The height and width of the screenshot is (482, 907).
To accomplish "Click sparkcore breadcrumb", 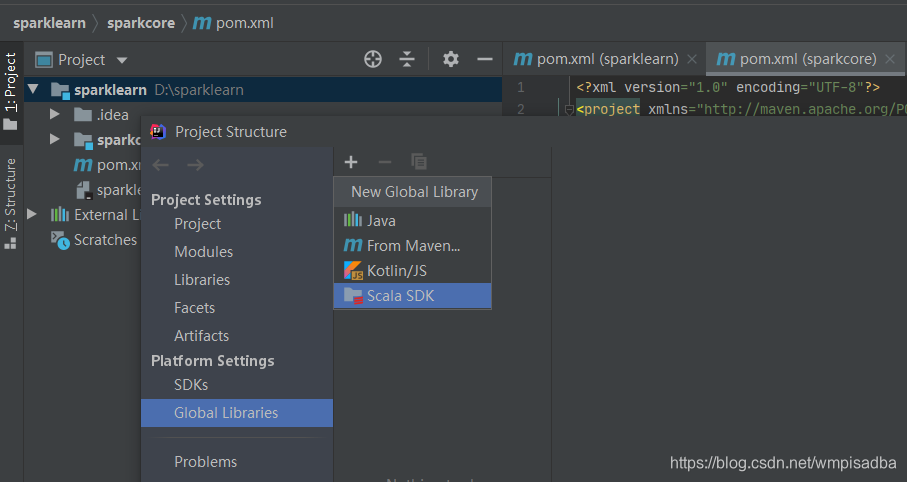I will click(x=141, y=23).
